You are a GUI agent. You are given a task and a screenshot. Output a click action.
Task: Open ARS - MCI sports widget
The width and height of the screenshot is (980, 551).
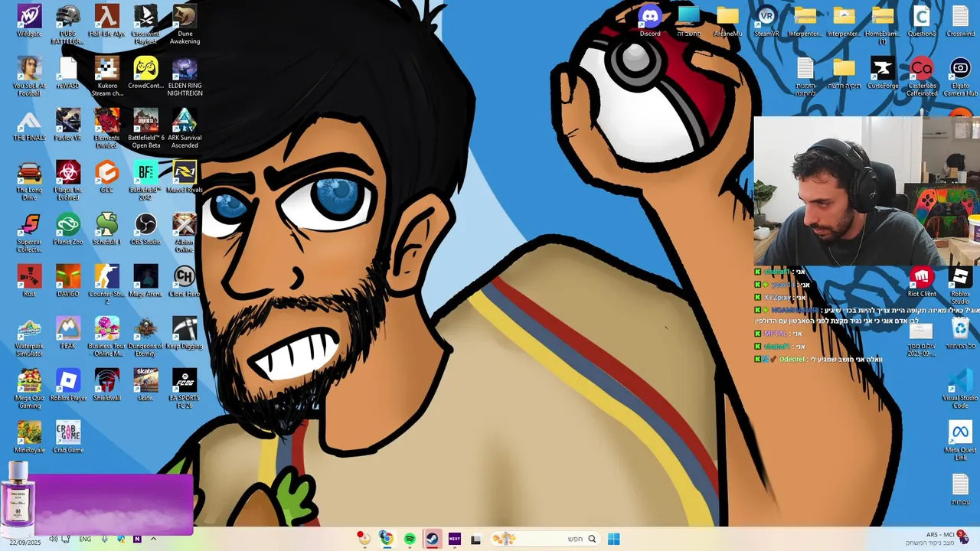(x=936, y=538)
